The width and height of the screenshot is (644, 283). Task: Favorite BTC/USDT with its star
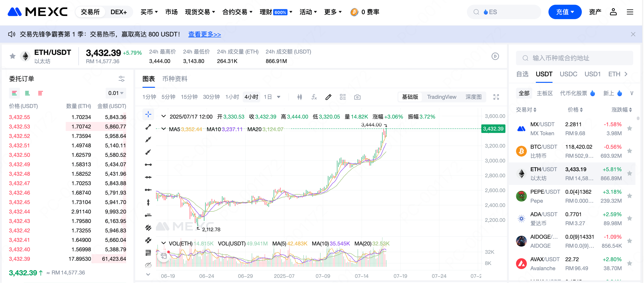pos(630,151)
